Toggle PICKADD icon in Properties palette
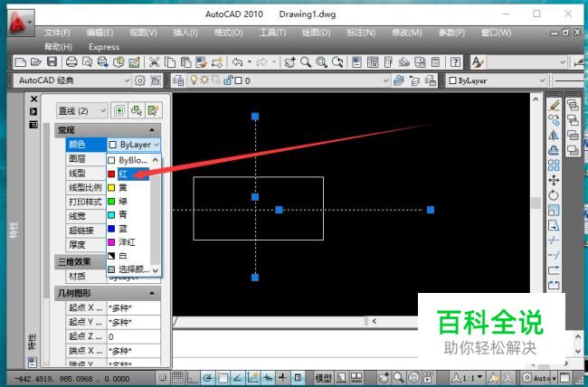The height and width of the screenshot is (387, 588). click(119, 110)
